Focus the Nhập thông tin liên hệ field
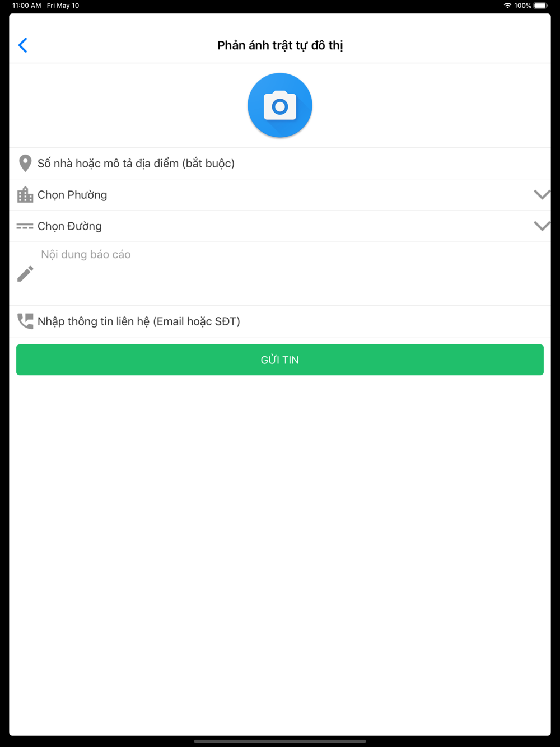 tap(280, 321)
